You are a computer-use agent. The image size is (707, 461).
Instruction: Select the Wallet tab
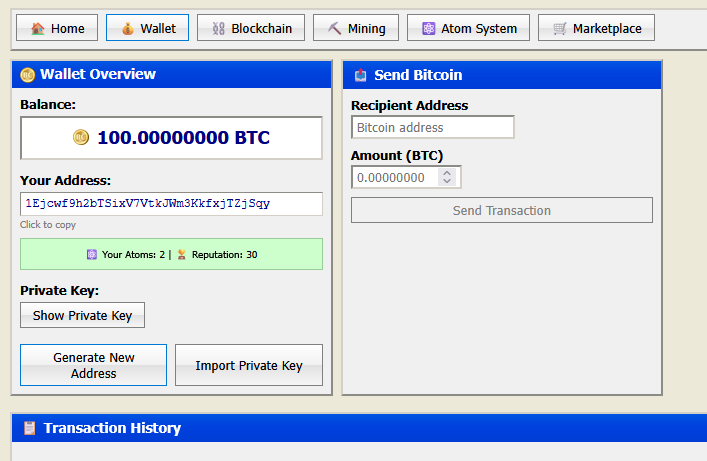(147, 28)
